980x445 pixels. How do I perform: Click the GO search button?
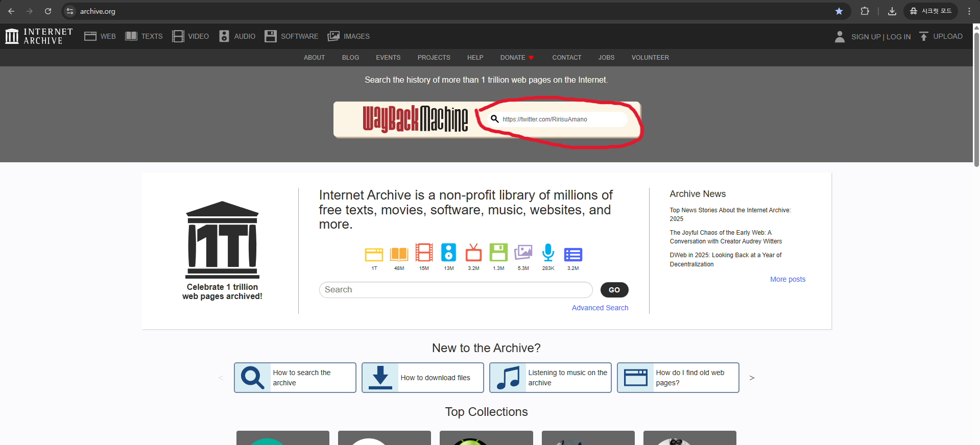(x=614, y=290)
